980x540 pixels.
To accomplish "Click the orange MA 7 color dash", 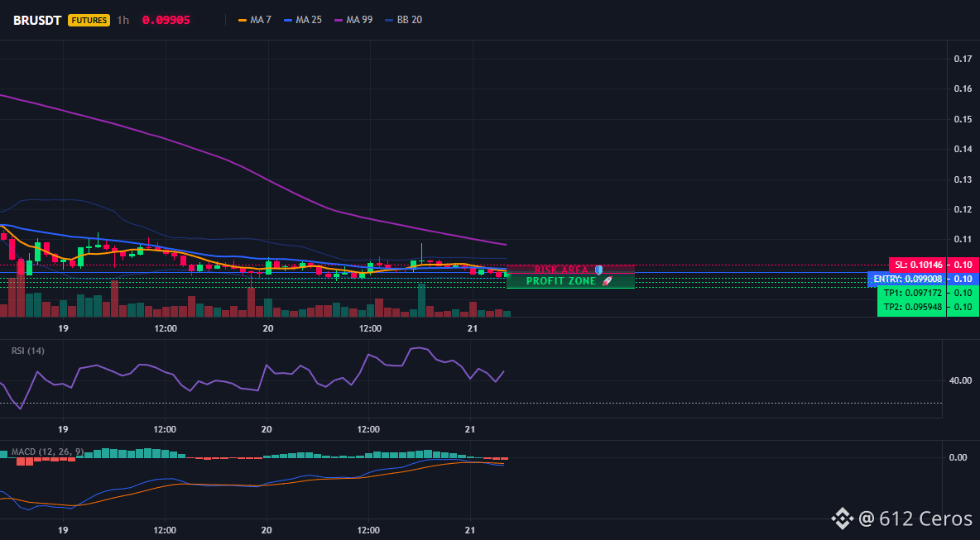I will [243, 20].
